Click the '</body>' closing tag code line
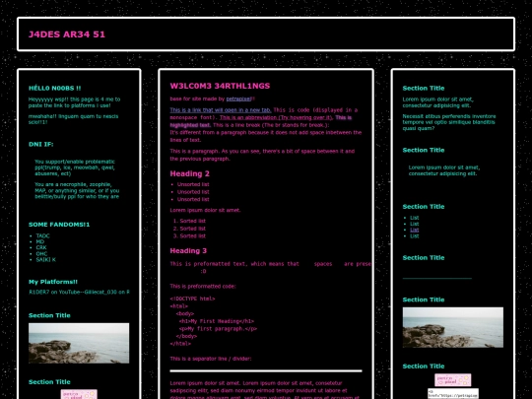This screenshot has height=399, width=532. point(186,336)
